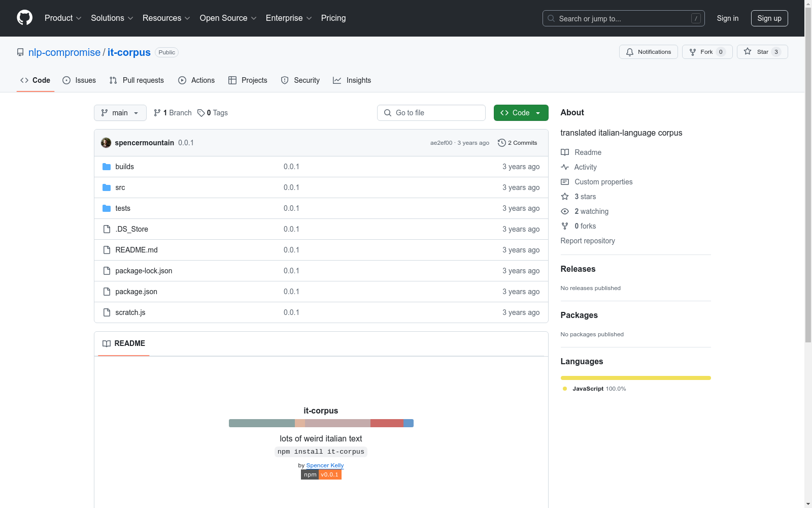Click the colored banner under it-corpus heading
812x508 pixels.
click(321, 423)
